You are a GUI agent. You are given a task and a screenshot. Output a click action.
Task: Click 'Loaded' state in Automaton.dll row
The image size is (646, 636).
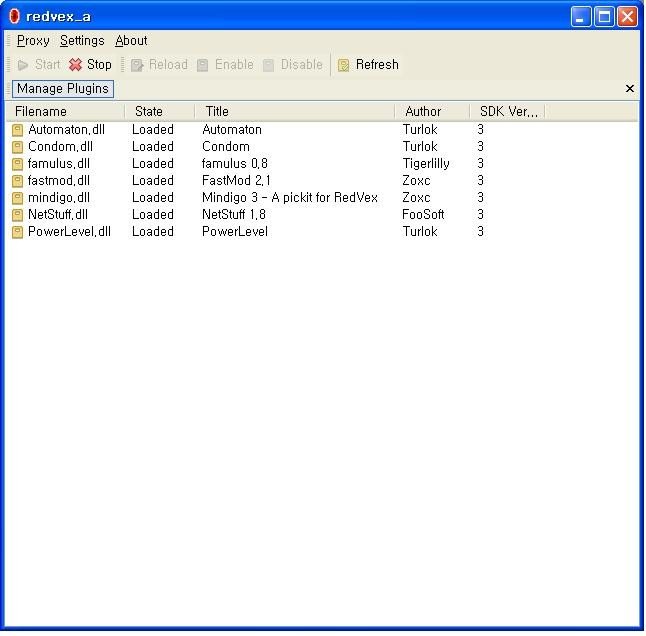152,130
